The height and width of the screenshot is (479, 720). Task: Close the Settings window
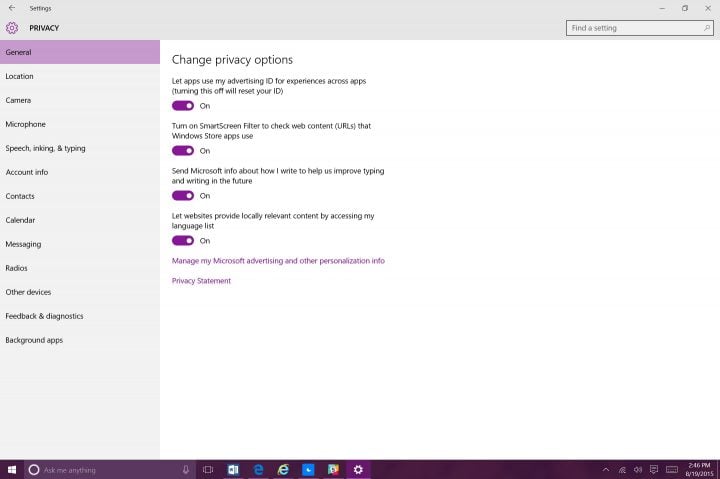[708, 8]
